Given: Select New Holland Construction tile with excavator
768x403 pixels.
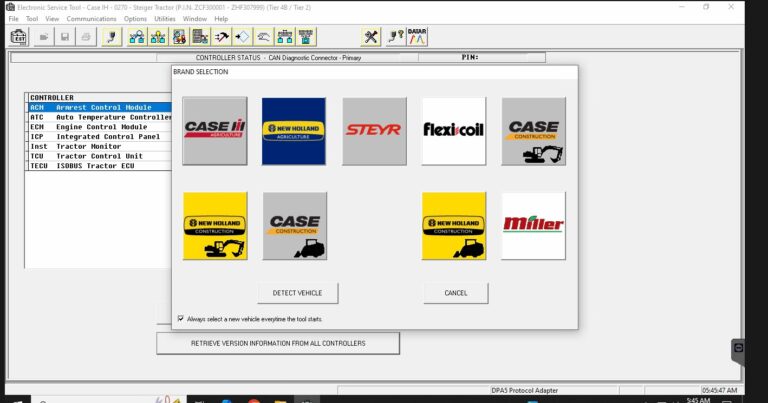Looking at the screenshot, I should [215, 226].
